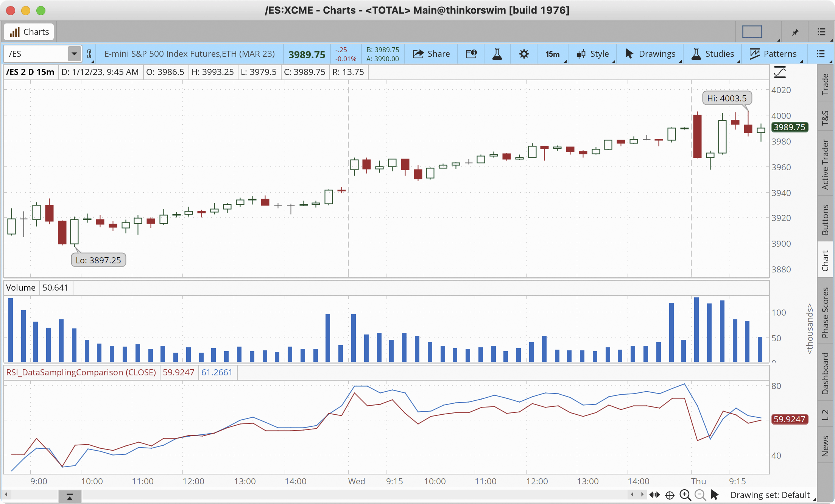
Task: Click the bid/ask B: 3989.75 A: 3990.00 box
Action: (383, 54)
